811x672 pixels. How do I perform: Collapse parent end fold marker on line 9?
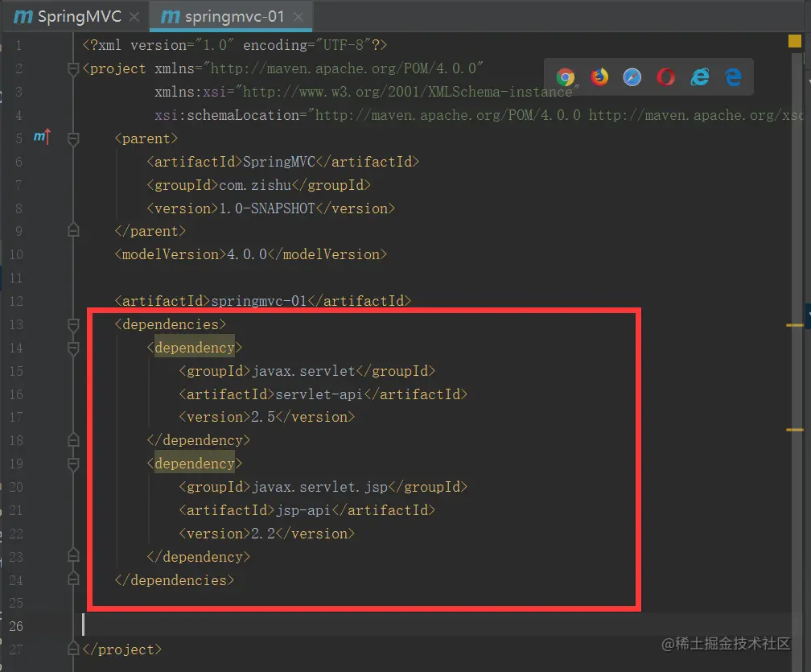73,230
